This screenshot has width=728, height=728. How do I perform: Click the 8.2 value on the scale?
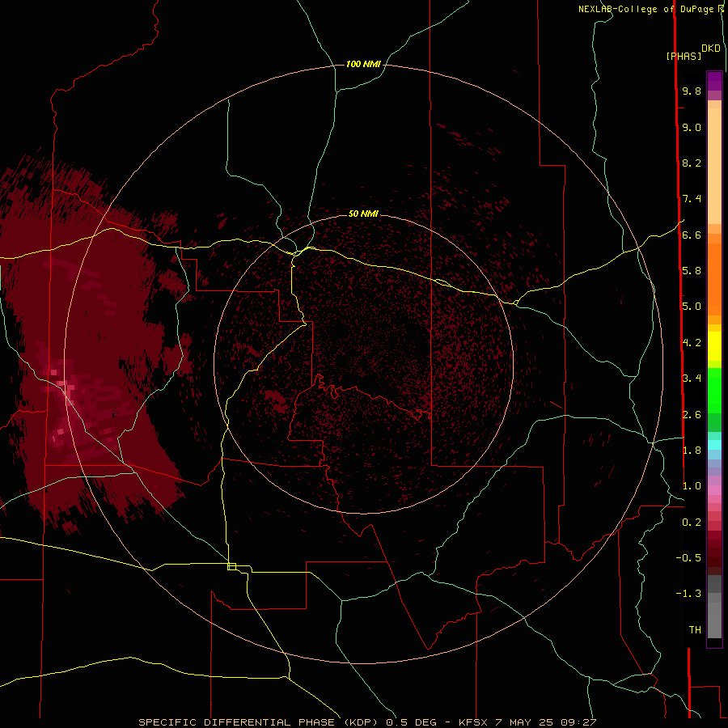[692, 163]
